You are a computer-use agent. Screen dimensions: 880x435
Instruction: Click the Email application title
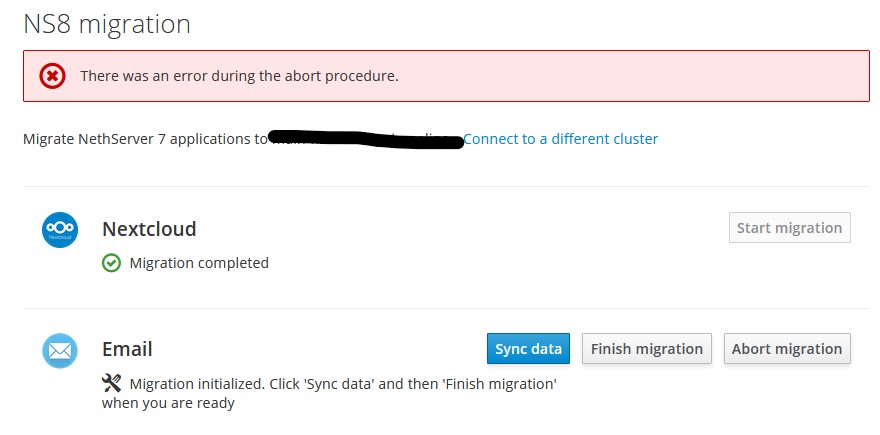coord(127,349)
